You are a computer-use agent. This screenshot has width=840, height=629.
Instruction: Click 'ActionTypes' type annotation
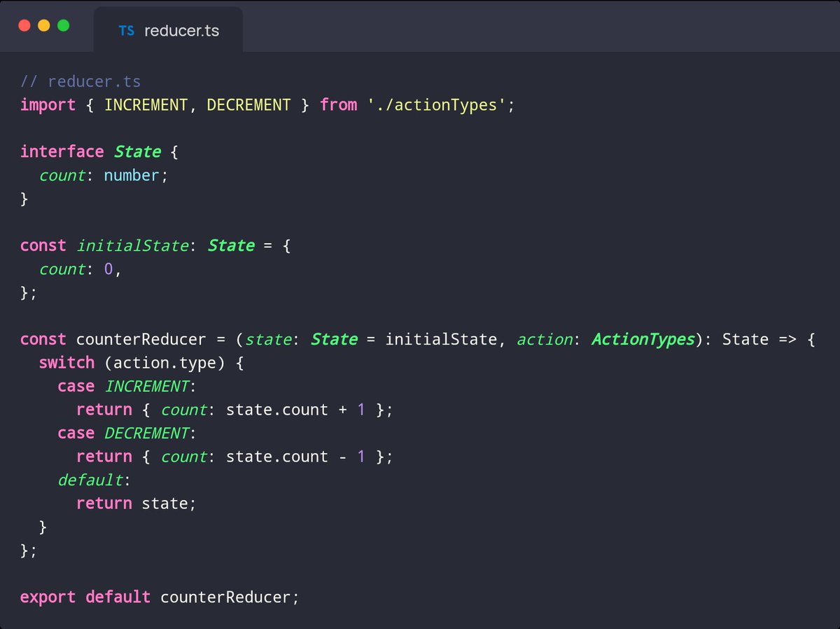[643, 340]
